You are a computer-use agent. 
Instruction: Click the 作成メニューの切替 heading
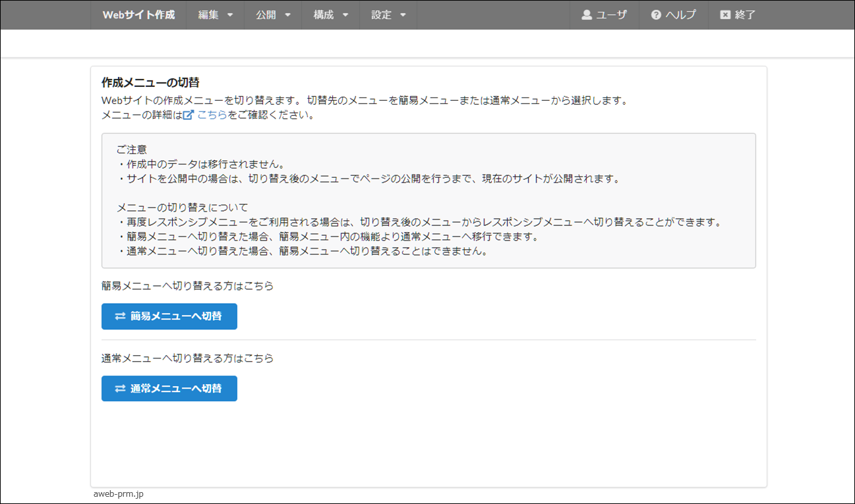click(150, 82)
